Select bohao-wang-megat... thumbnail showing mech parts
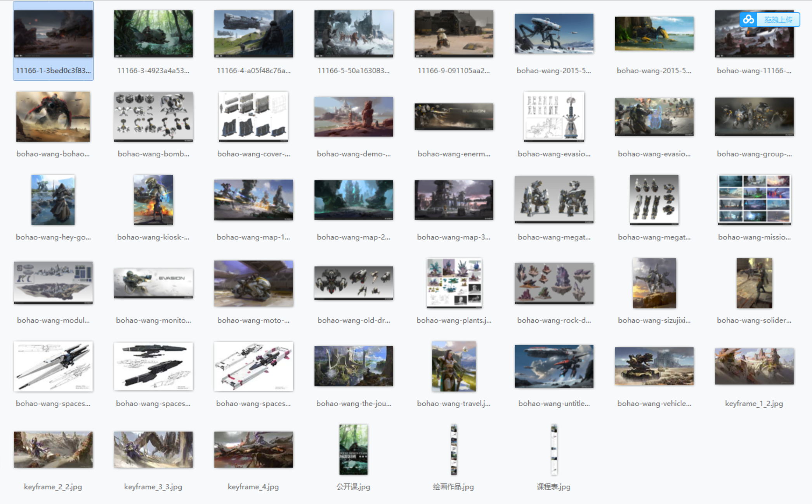 click(654, 200)
